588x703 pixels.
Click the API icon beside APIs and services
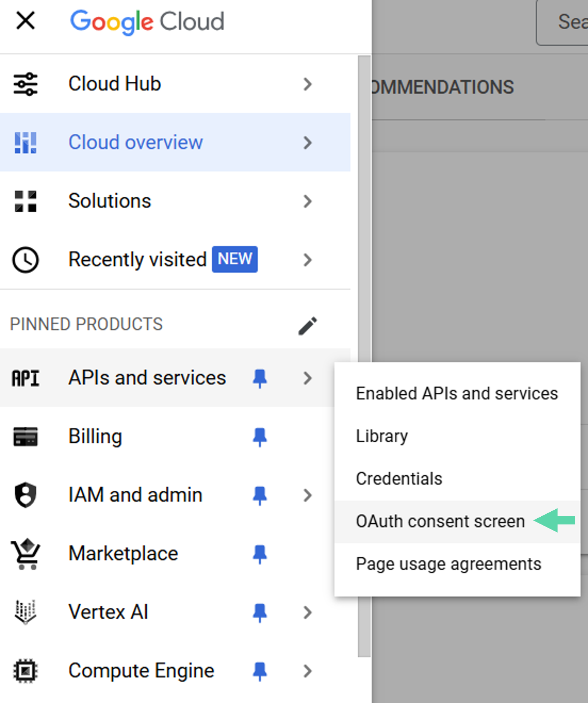coord(26,378)
